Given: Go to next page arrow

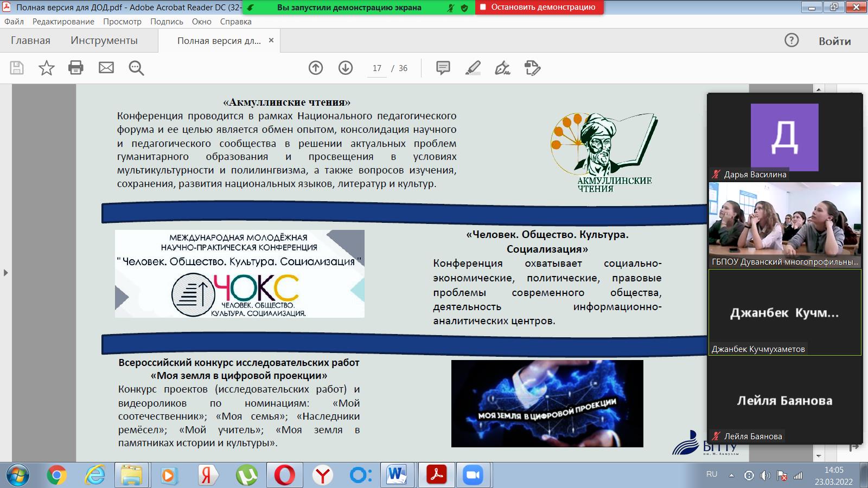Looking at the screenshot, I should [x=346, y=68].
